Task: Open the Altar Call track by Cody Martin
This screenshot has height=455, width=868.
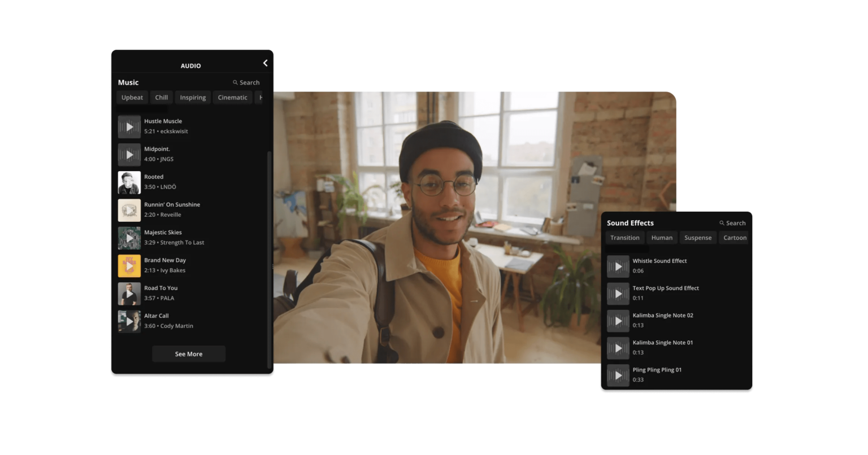Action: point(129,321)
